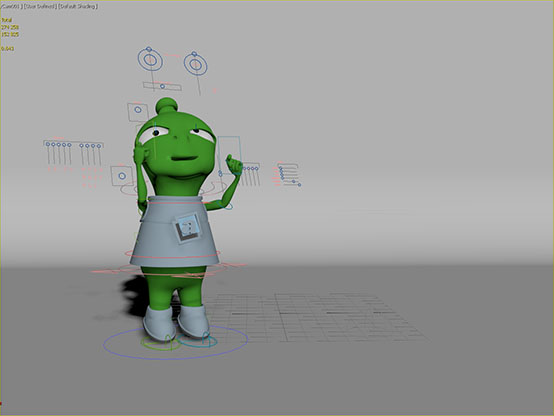Click the badge on the character's apron
This screenshot has height=416, width=554.
click(x=188, y=227)
